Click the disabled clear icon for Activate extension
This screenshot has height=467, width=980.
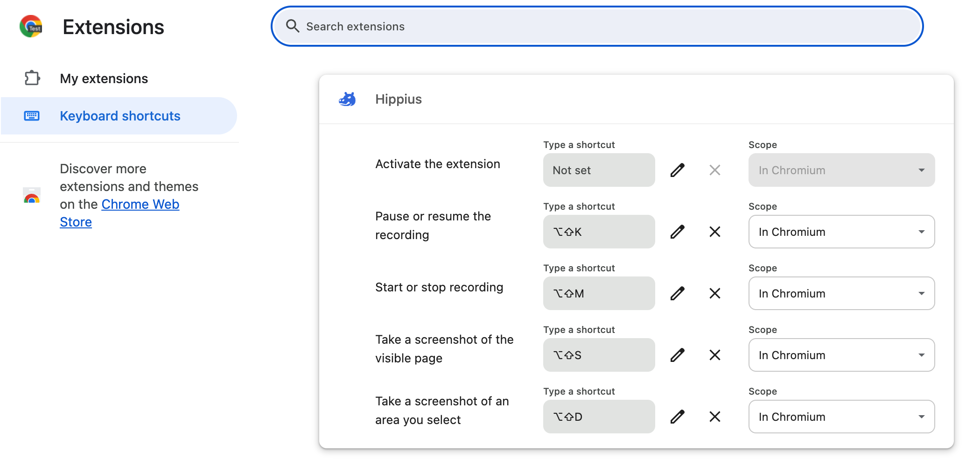pos(715,170)
